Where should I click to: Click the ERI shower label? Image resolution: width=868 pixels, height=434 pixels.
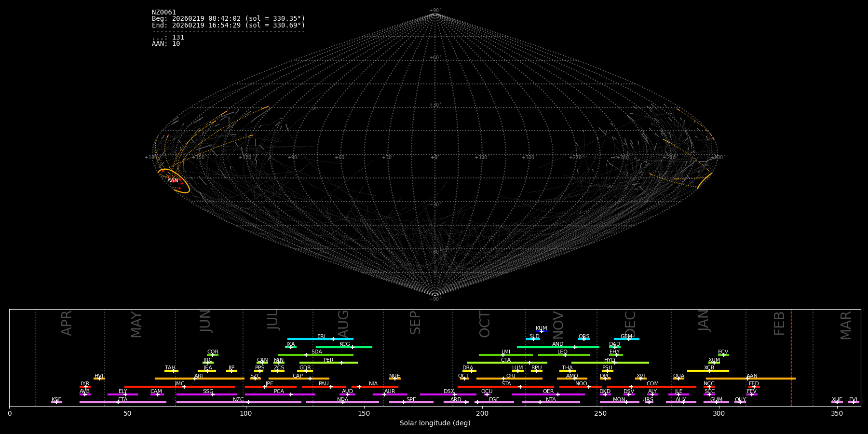click(321, 337)
